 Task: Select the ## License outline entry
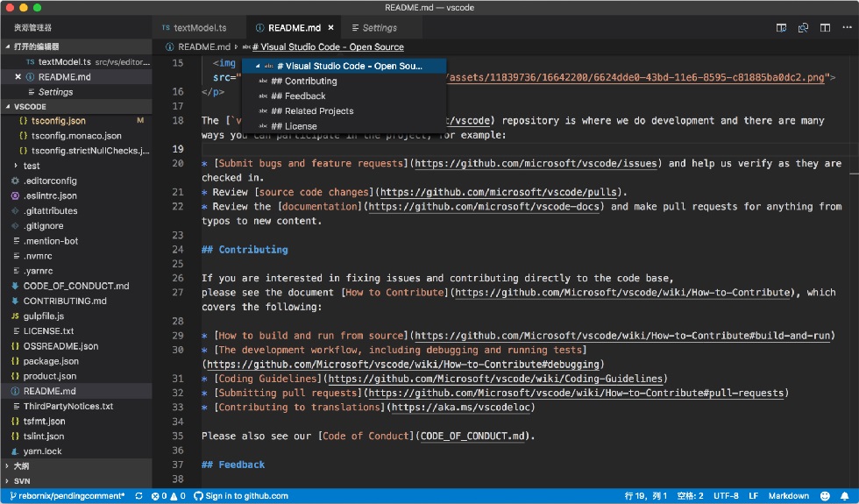pyautogui.click(x=344, y=126)
